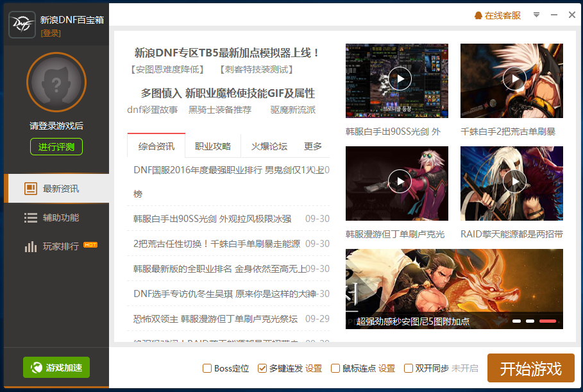Select 辅助功能 in the sidebar
Viewport: 583px width, 392px height.
[x=56, y=217]
